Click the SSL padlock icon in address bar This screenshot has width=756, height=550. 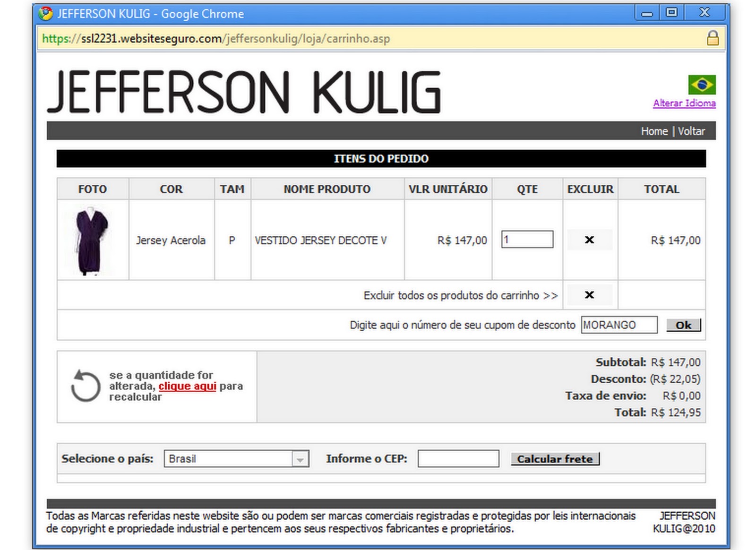pos(713,38)
